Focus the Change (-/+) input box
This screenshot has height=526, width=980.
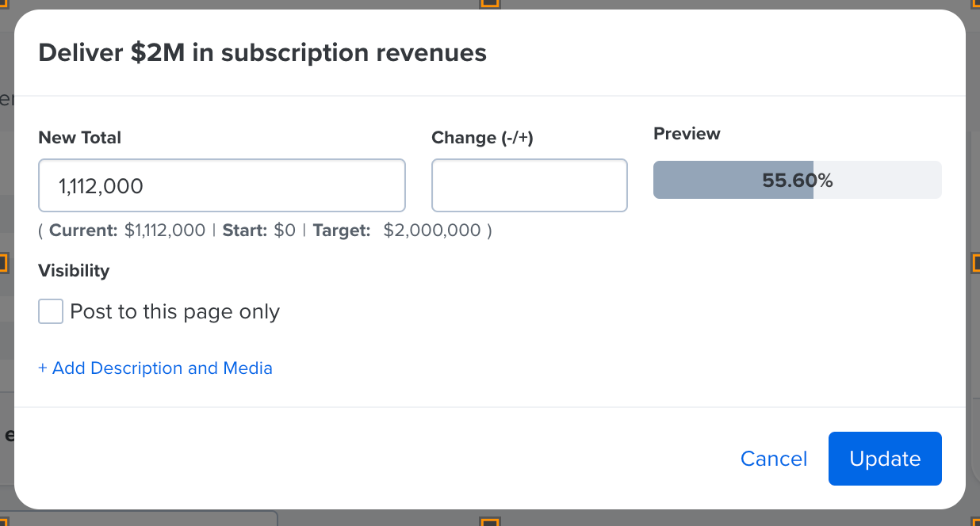pos(529,185)
